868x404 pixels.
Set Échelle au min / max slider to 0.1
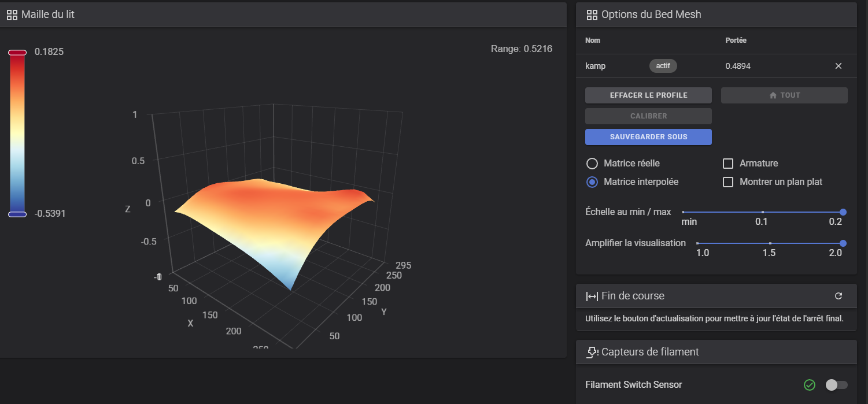click(763, 213)
